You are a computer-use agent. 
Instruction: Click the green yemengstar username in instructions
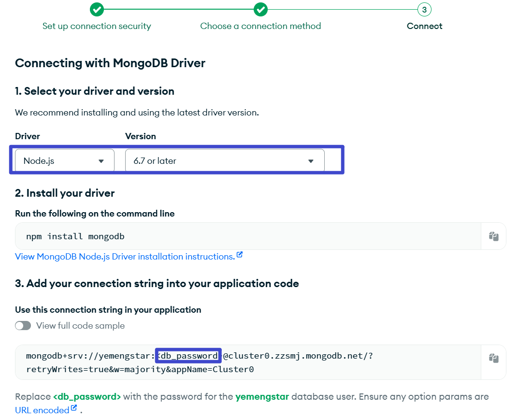click(262, 397)
